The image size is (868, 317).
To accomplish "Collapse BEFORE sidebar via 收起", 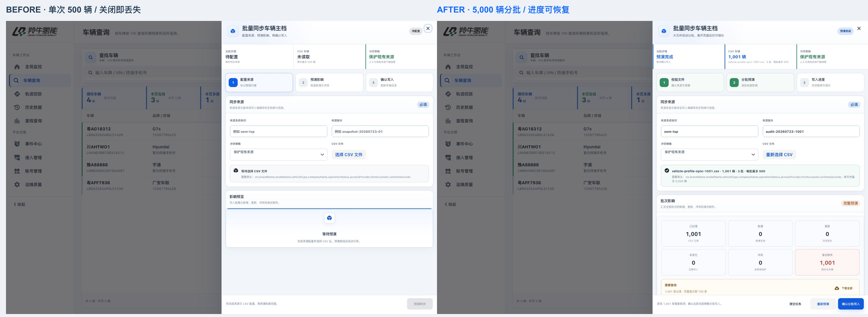I will click(19, 204).
